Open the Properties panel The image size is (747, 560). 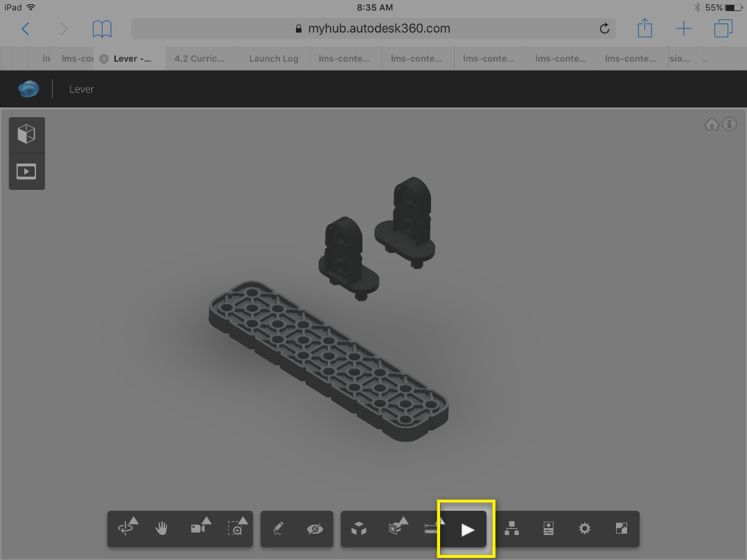pyautogui.click(x=548, y=529)
